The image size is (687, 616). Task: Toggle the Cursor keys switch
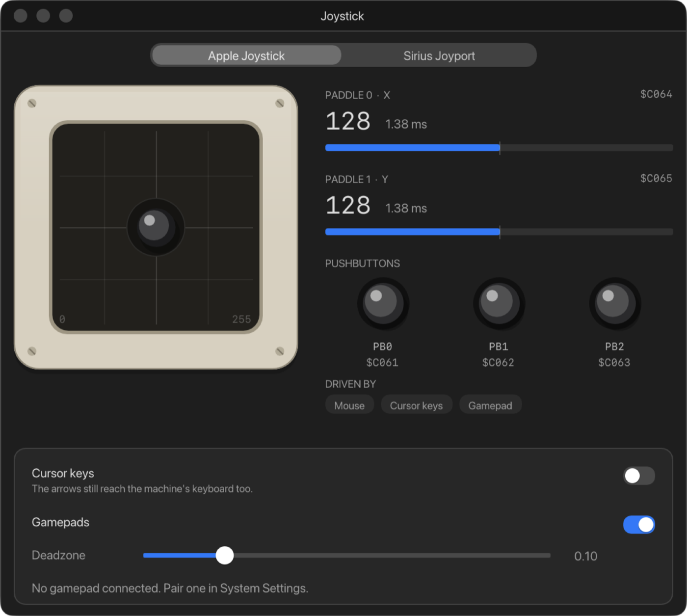[639, 476]
